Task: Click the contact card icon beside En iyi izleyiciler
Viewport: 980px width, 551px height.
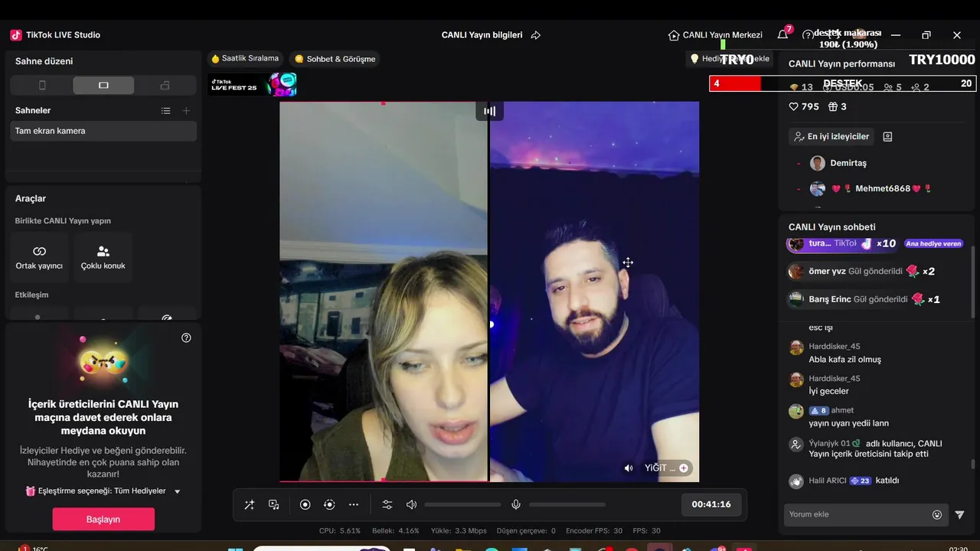Action: coord(887,136)
